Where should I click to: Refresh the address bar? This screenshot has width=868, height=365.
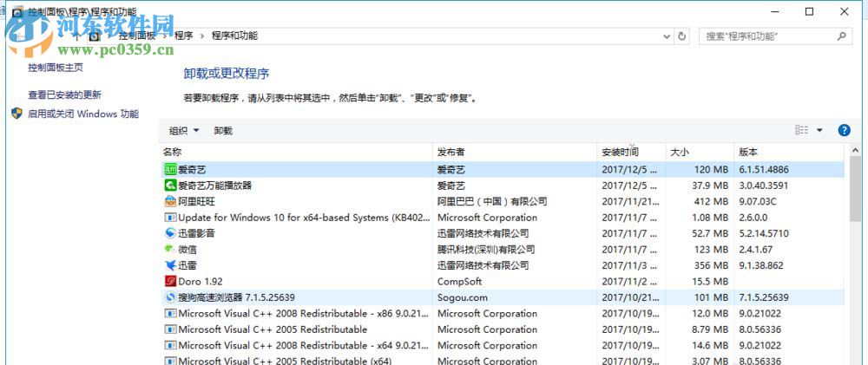point(682,36)
